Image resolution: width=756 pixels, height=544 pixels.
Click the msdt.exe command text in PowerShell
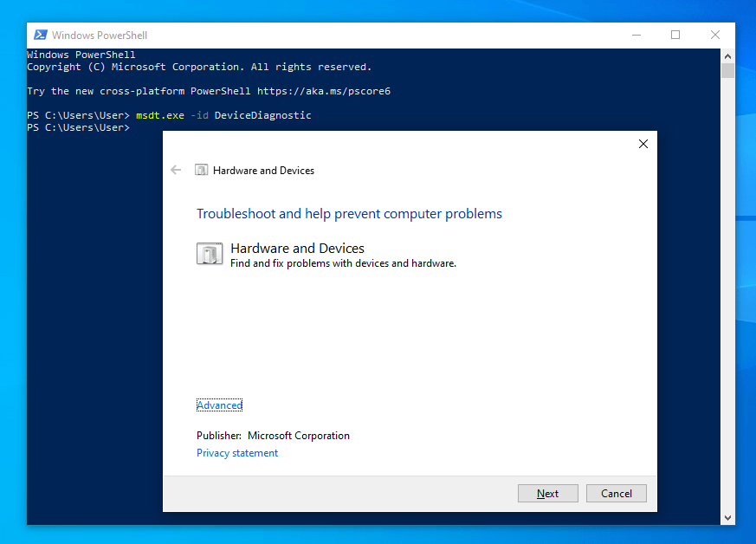click(160, 115)
